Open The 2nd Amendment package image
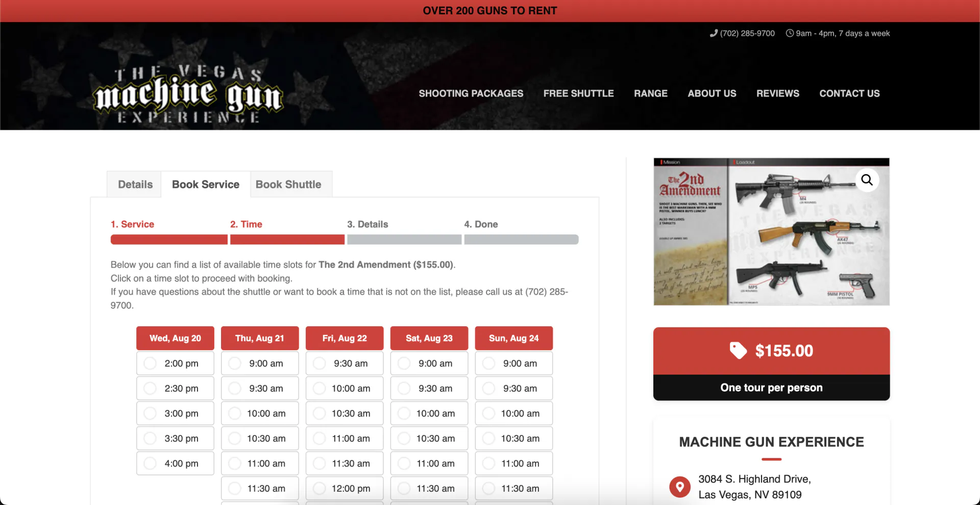The image size is (980, 505). (771, 232)
